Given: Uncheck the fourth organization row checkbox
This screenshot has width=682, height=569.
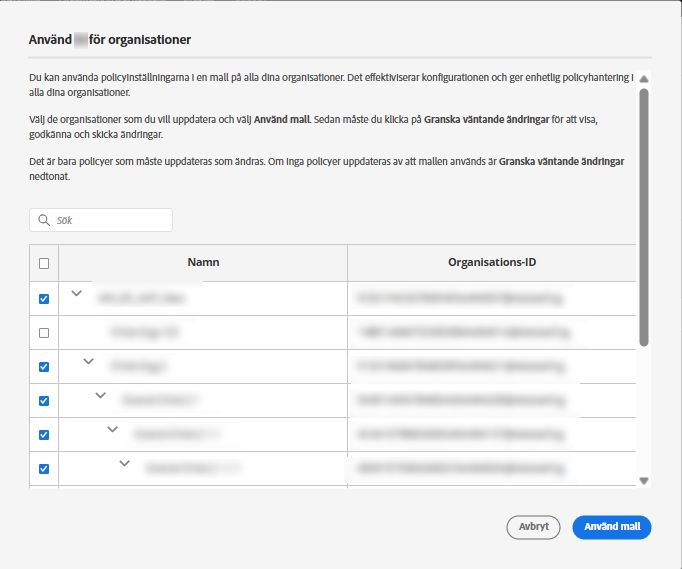Looking at the screenshot, I should click(44, 401).
